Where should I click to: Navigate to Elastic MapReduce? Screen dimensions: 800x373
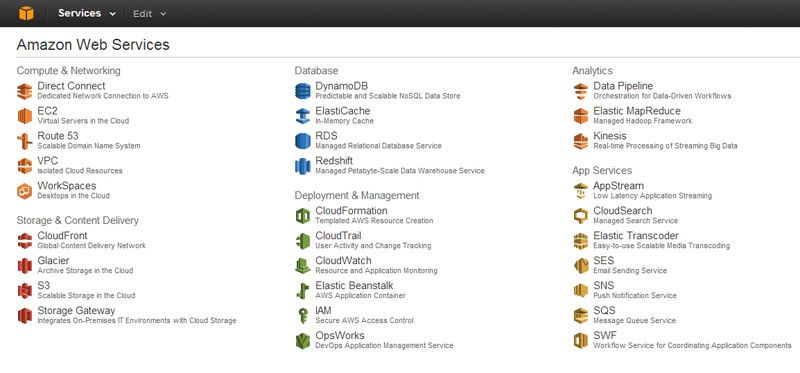637,111
